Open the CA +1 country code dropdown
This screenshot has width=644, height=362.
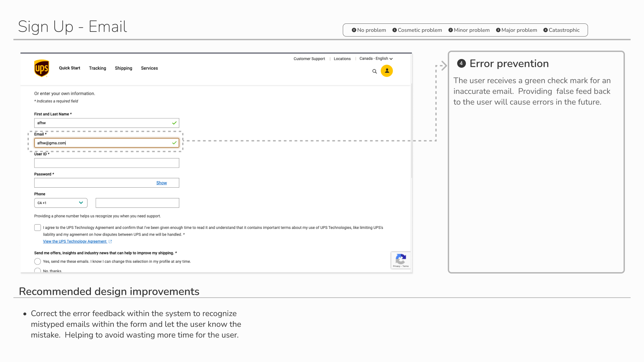coord(61,203)
